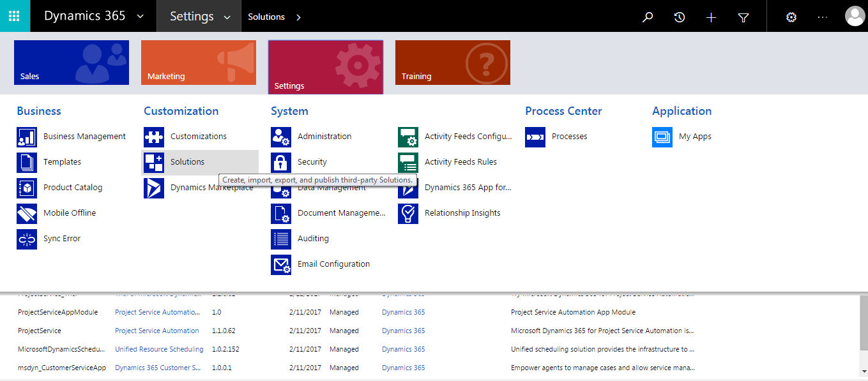Screen dimensions: 868x381
Task: Open the My Apps icon
Action: (662, 137)
